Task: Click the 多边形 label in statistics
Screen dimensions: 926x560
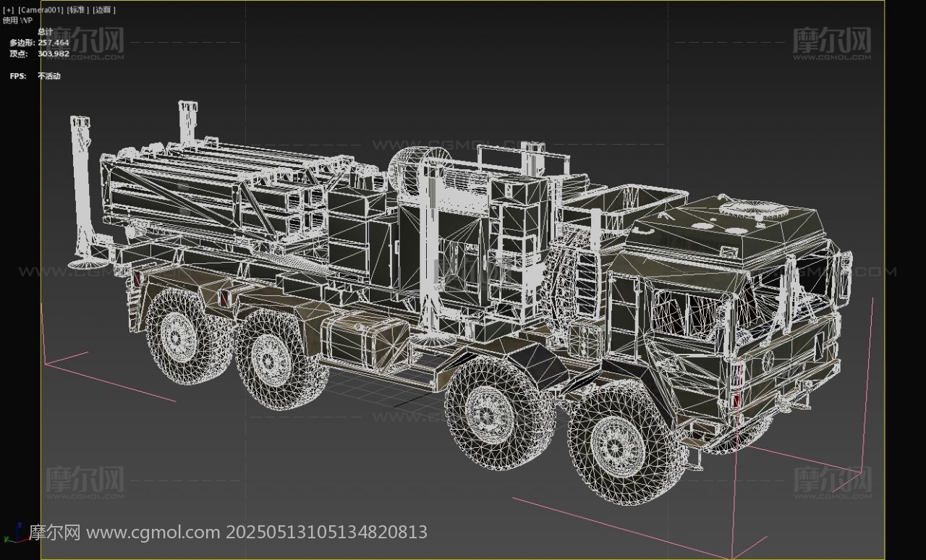Action: (x=22, y=43)
